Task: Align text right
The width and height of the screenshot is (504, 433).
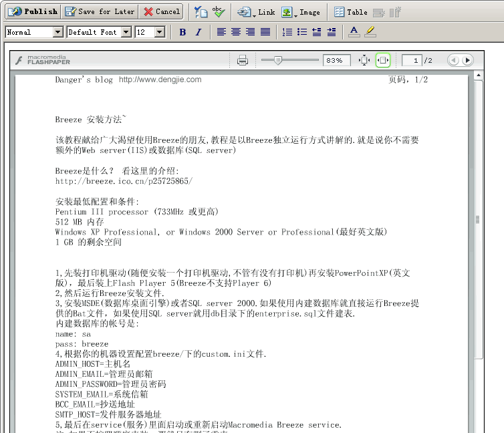Action: (x=251, y=32)
